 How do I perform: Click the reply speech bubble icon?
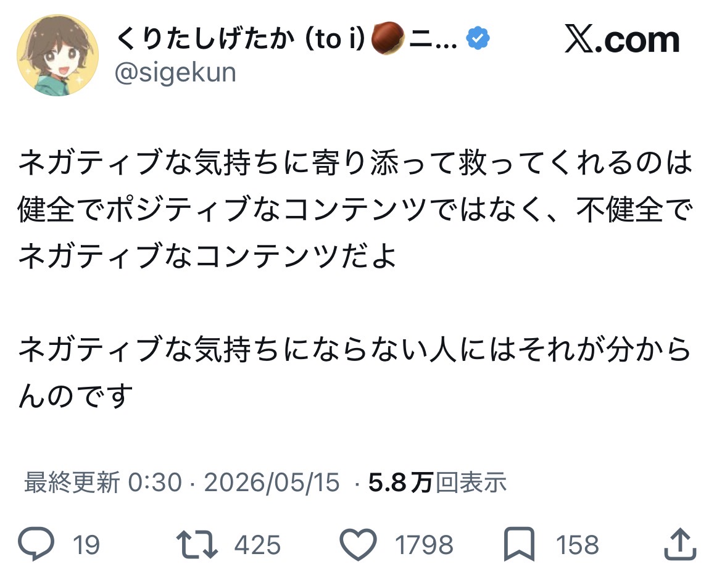click(36, 544)
